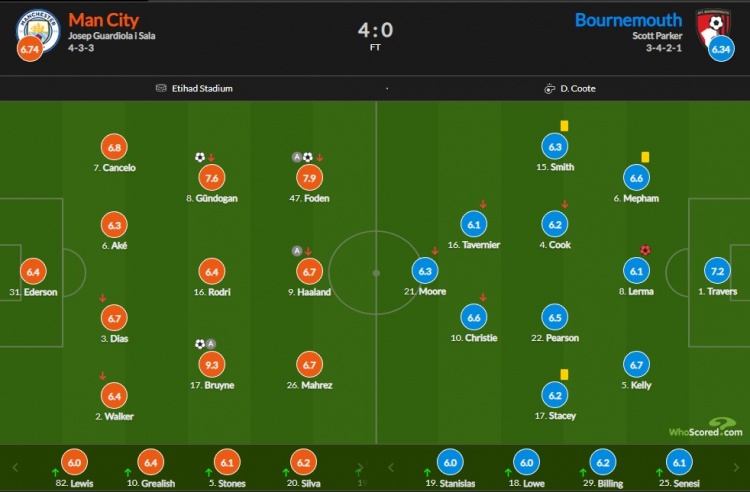Click the Manchester City club crest

pyautogui.click(x=38, y=30)
